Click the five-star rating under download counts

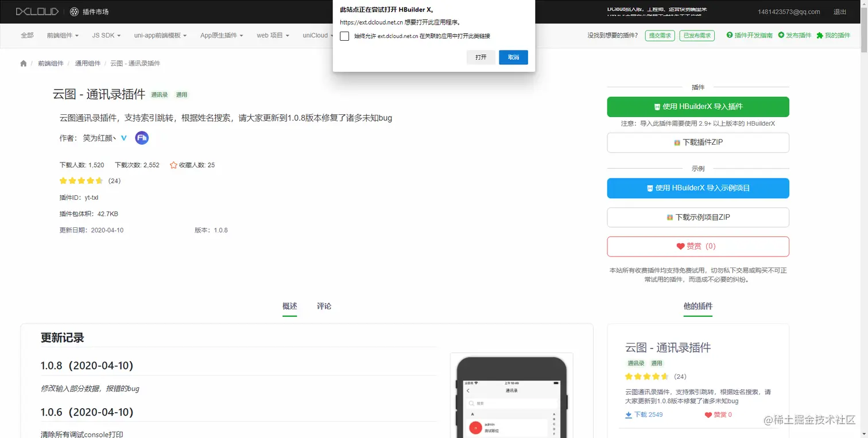(x=82, y=181)
